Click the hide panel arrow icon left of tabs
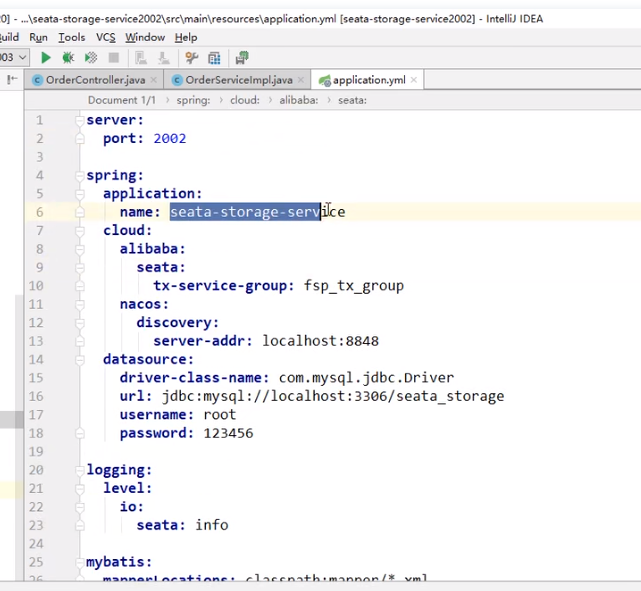The height and width of the screenshot is (591, 641). 12,79
